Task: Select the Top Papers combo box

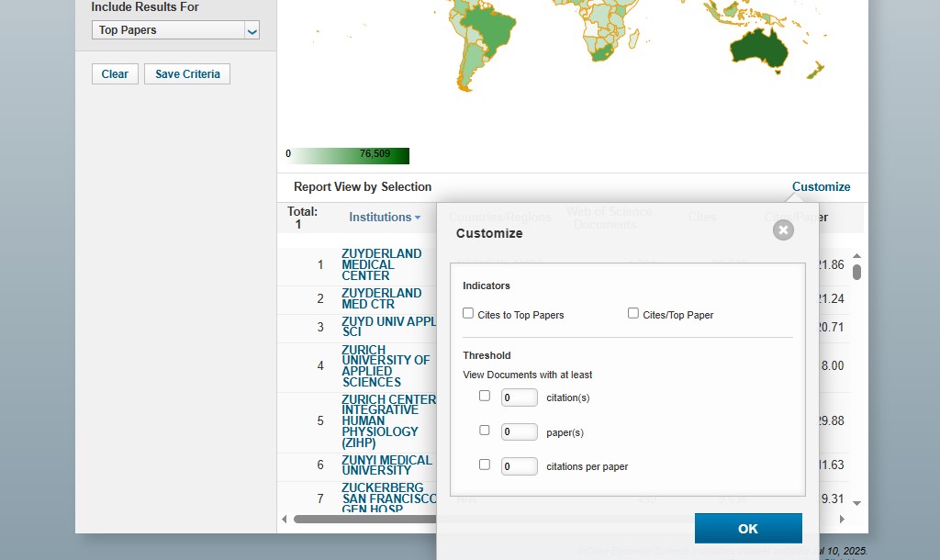Action: (175, 30)
